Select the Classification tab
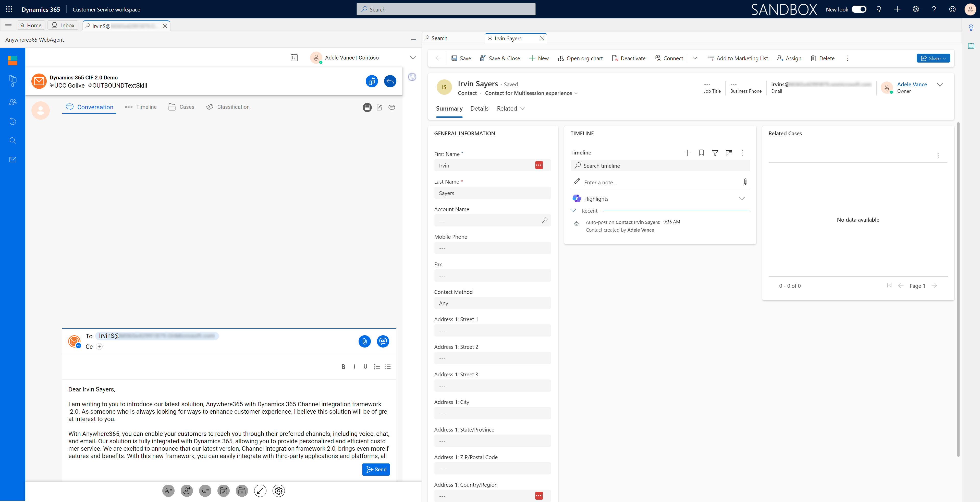Screen dimensions: 980x502 228,107
